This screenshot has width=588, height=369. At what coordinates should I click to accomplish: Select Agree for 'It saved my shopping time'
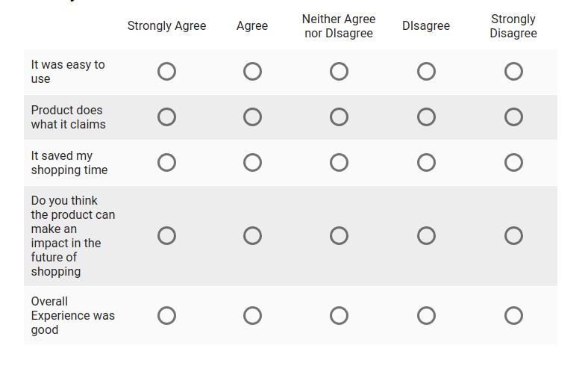click(252, 162)
